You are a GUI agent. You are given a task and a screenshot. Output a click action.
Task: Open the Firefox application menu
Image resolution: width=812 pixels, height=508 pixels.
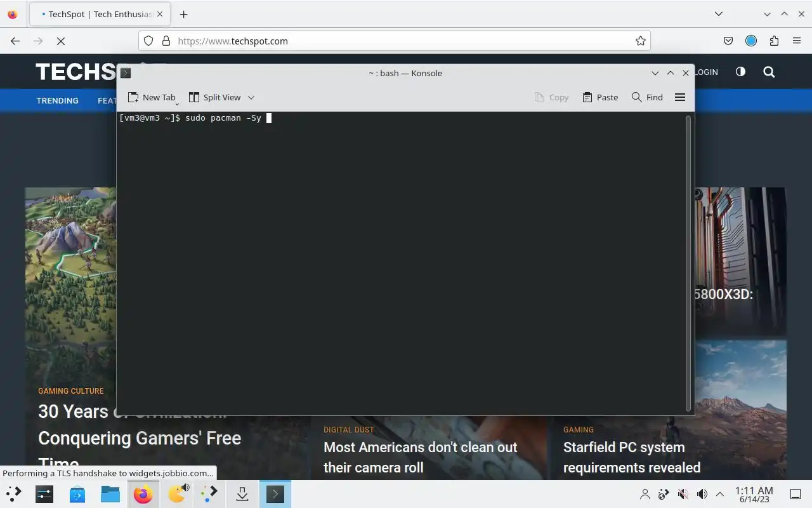tap(797, 41)
